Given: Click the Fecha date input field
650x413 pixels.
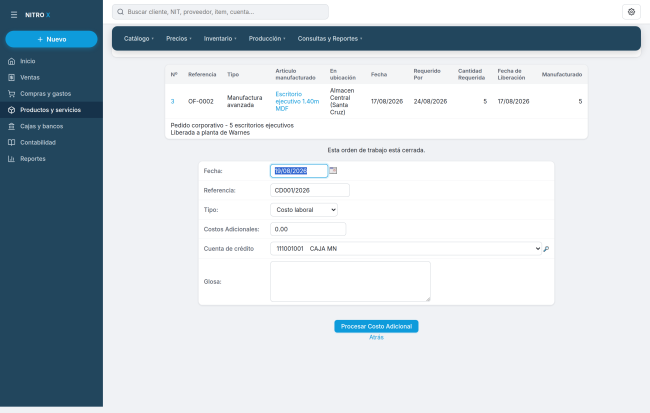Looking at the screenshot, I should [299, 171].
